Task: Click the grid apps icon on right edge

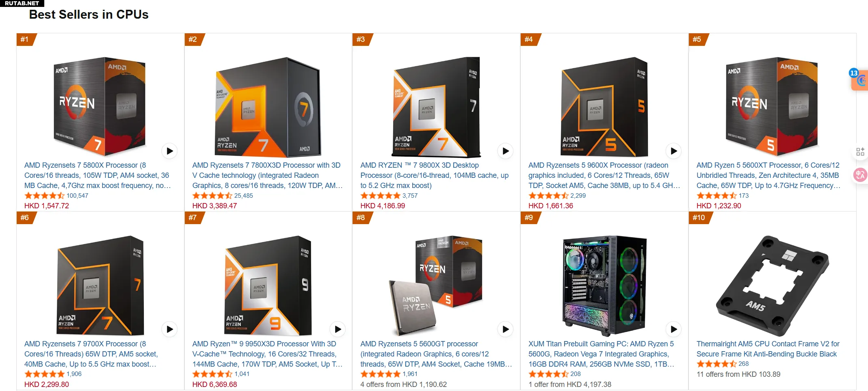Action: pos(860,152)
